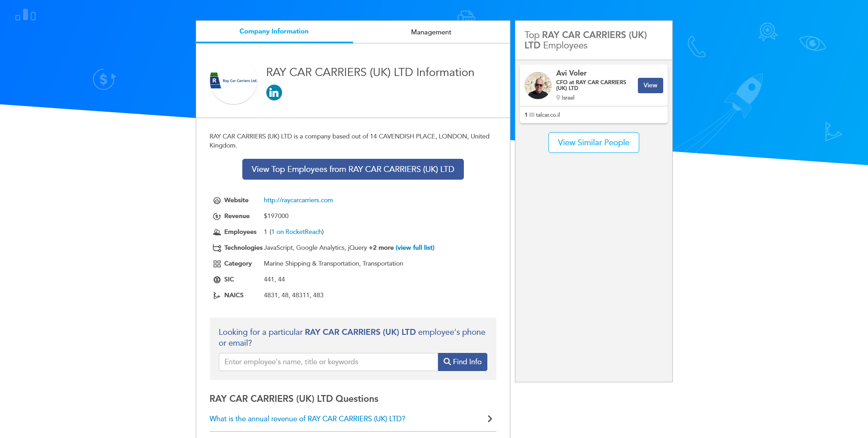The image size is (868, 438).
Task: Click the SIC codes 441, 44
Action: pos(274,279)
